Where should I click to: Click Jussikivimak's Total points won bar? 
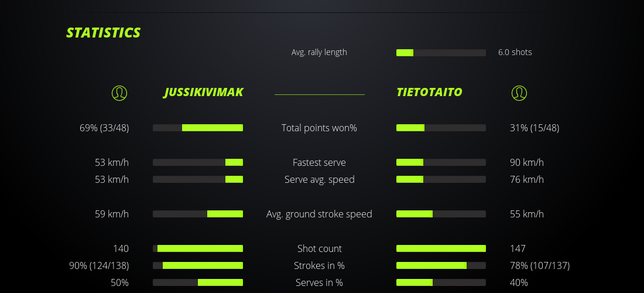coord(198,128)
